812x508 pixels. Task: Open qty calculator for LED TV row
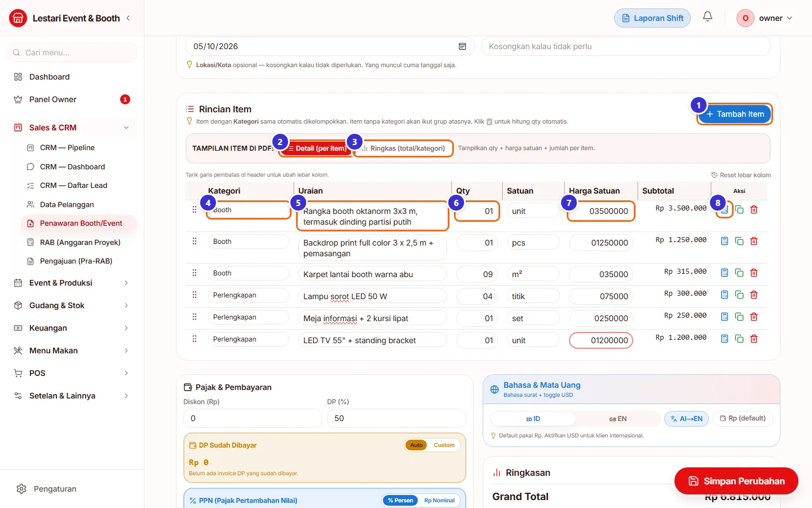725,339
